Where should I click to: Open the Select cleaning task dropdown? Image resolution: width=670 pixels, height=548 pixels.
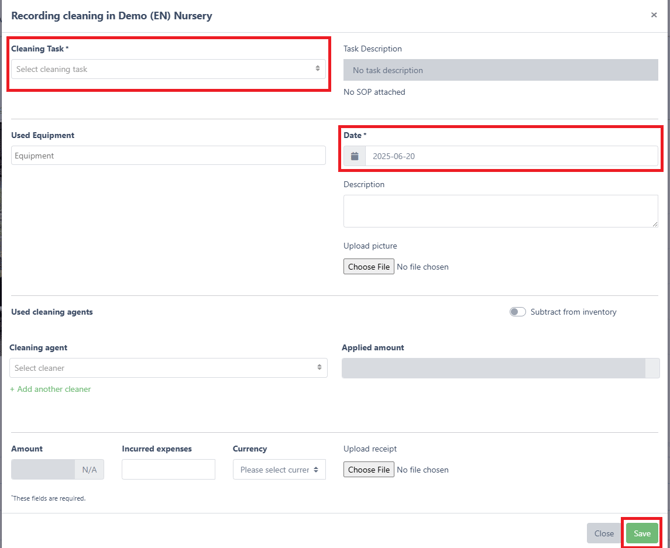pyautogui.click(x=168, y=69)
